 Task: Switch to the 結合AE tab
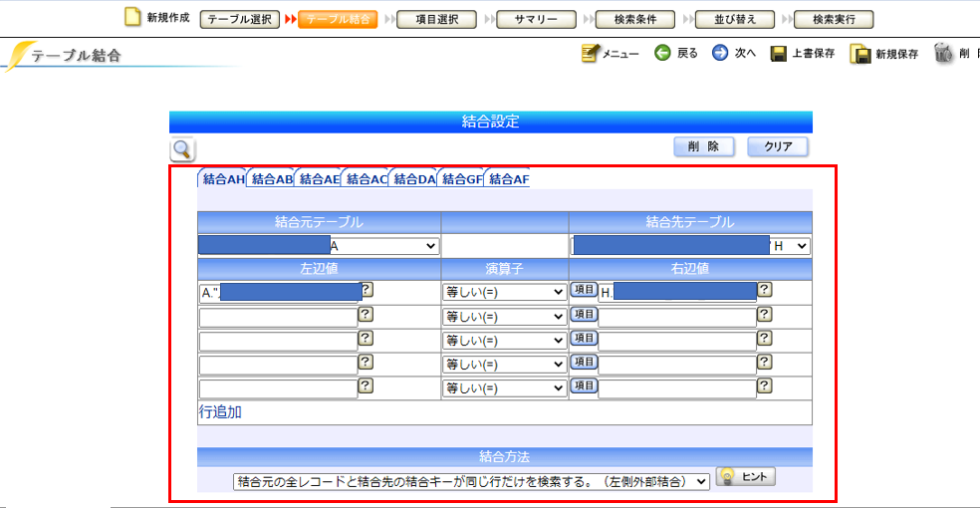click(x=318, y=178)
